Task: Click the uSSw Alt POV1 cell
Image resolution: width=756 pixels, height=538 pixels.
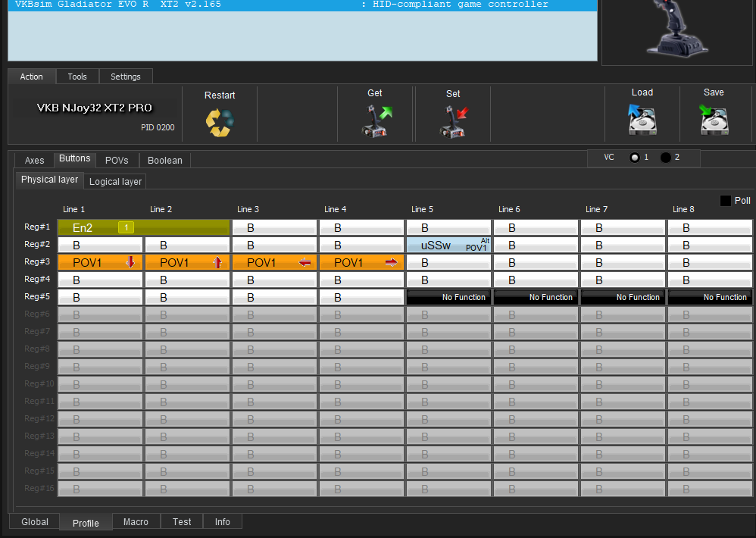Action: [x=449, y=245]
